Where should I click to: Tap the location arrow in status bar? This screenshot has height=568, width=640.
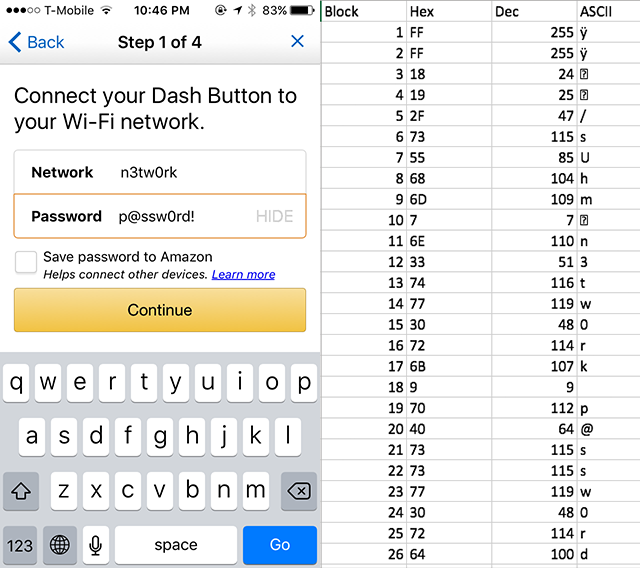pyautogui.click(x=238, y=10)
